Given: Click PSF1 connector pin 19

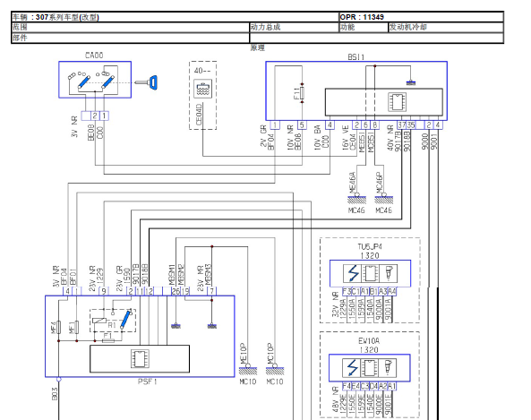Looking at the screenshot, I should click(x=184, y=291).
